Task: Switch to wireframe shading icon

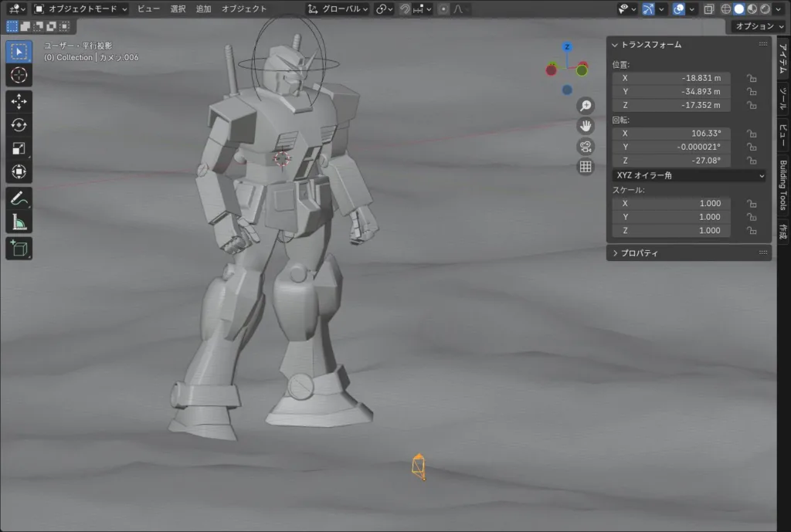Action: coord(725,8)
